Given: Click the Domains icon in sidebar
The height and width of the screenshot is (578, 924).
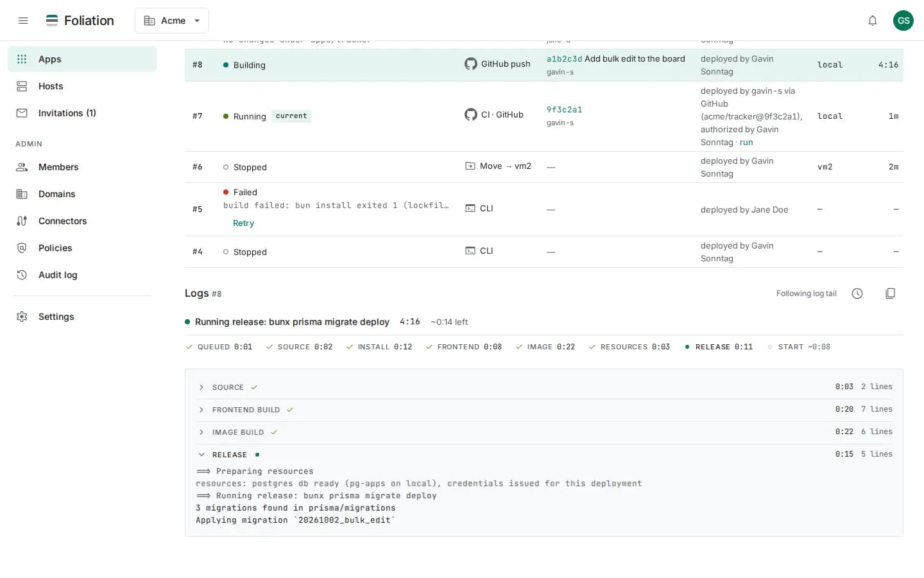Looking at the screenshot, I should pyautogui.click(x=22, y=194).
